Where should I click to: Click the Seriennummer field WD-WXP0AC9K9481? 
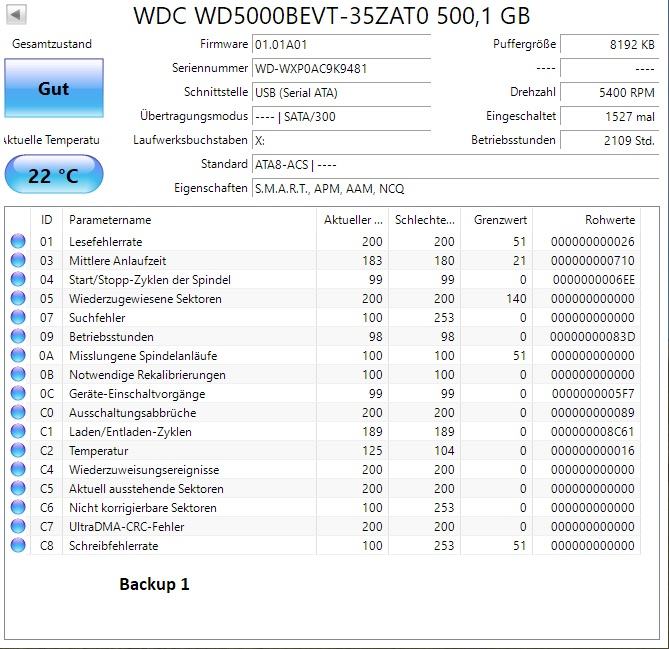(341, 69)
